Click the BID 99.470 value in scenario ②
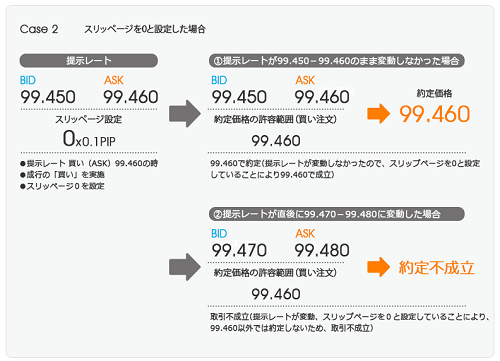 point(239,251)
